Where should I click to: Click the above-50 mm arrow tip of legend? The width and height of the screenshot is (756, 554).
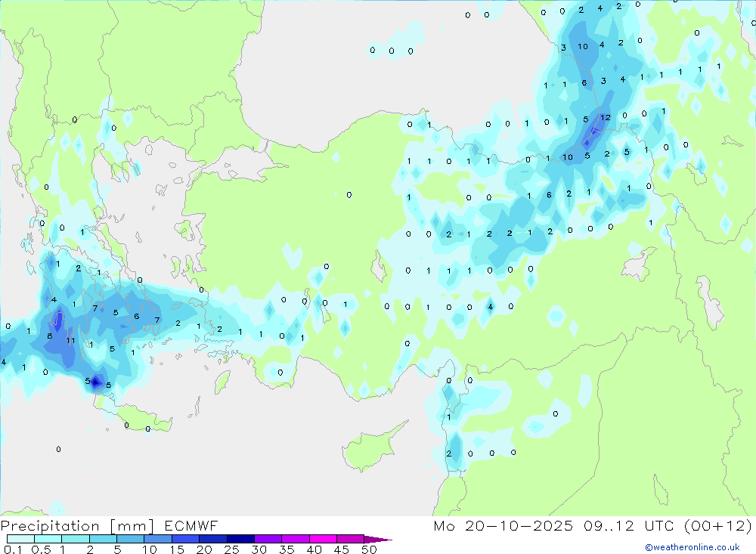point(378,540)
